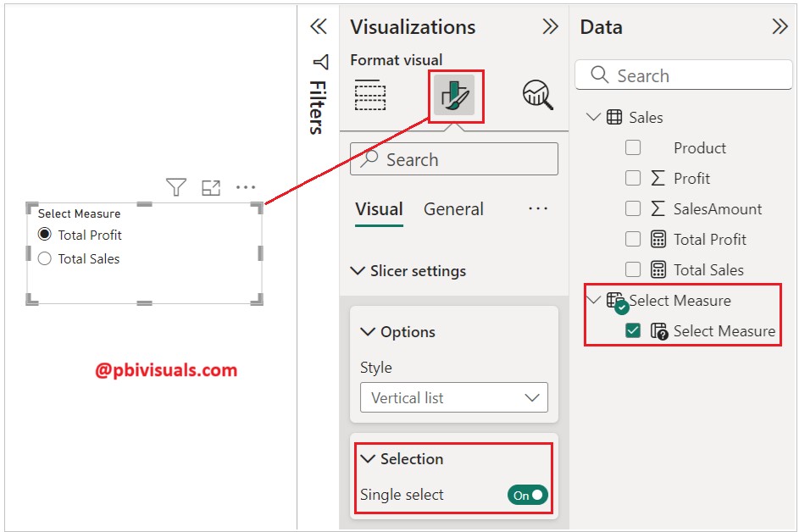Collapse the Sales table in Data pane

pyautogui.click(x=593, y=117)
